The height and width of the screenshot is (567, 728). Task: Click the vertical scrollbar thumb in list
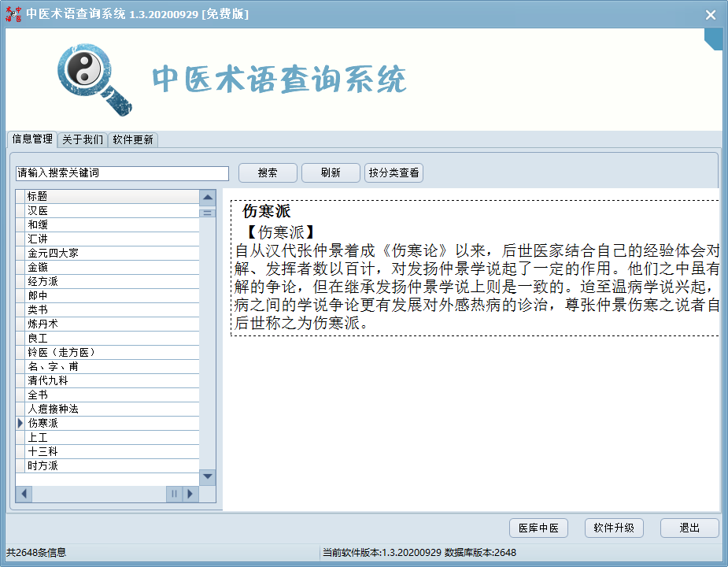208,213
